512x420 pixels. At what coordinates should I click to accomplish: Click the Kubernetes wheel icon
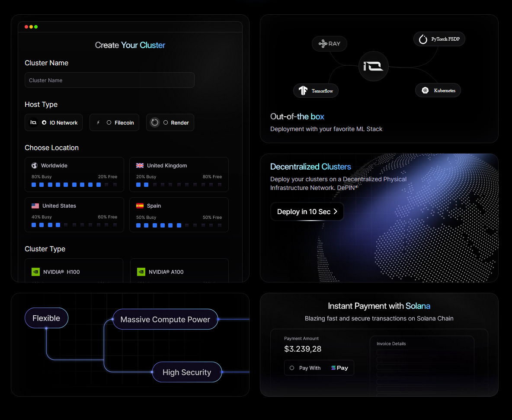425,90
